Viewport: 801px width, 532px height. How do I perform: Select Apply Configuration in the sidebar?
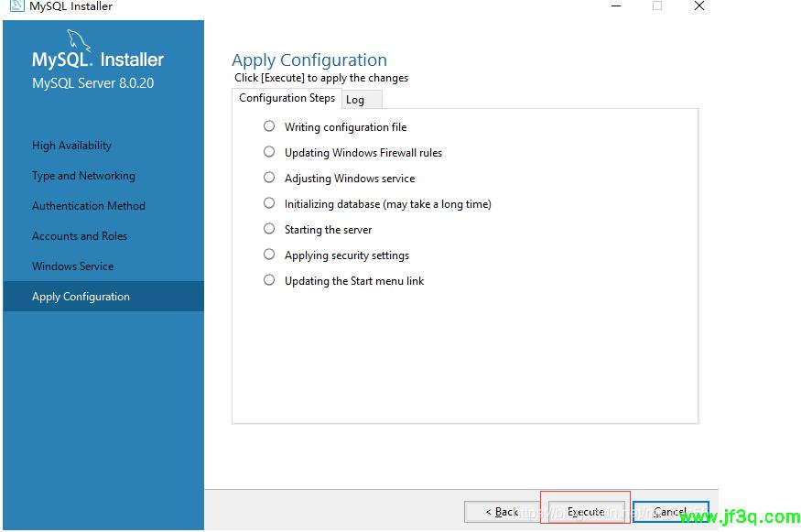pyautogui.click(x=103, y=297)
